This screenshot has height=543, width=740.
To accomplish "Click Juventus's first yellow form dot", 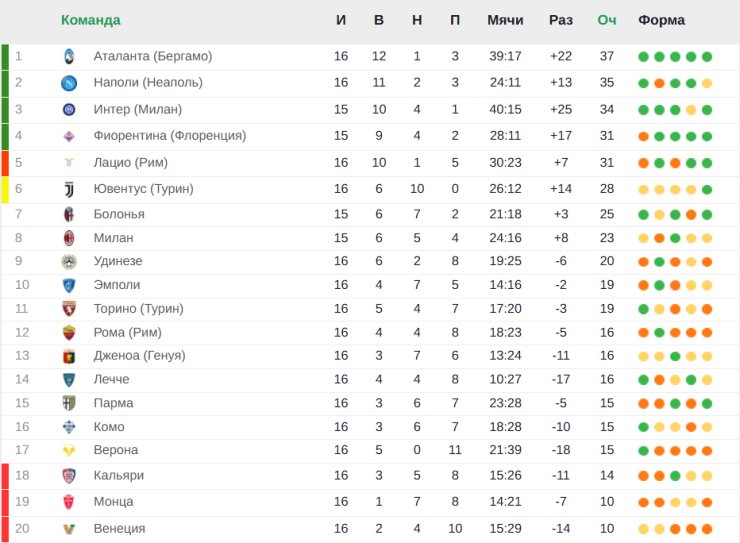I will point(643,190).
